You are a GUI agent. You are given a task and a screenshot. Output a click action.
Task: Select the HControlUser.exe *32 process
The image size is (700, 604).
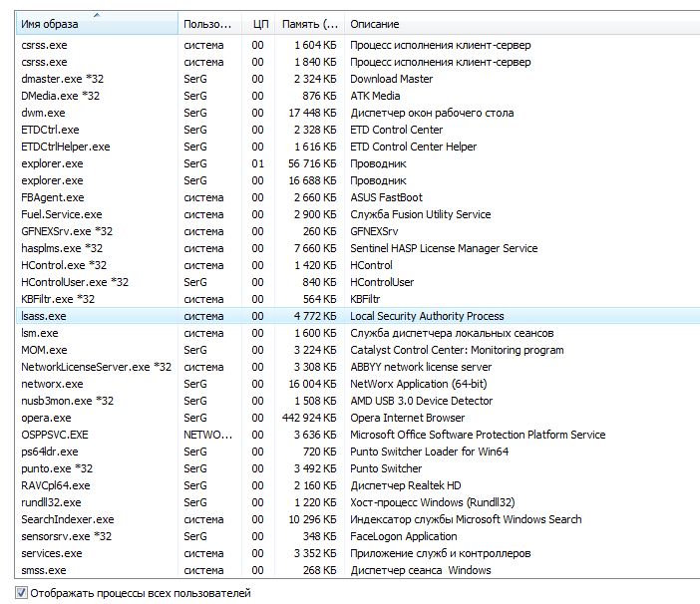click(x=358, y=282)
